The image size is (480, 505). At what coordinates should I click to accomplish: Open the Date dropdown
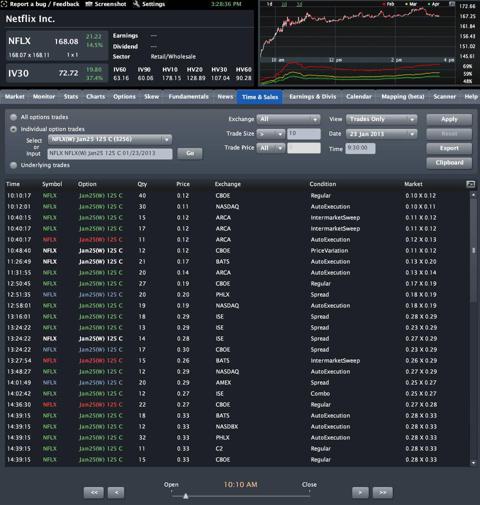[x=381, y=134]
